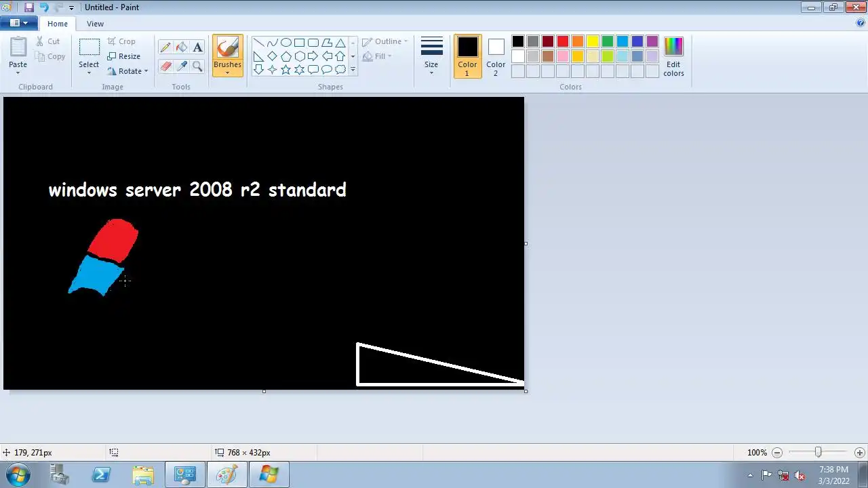
Task: Pick the turquoise blue color swatch
Action: [623, 42]
